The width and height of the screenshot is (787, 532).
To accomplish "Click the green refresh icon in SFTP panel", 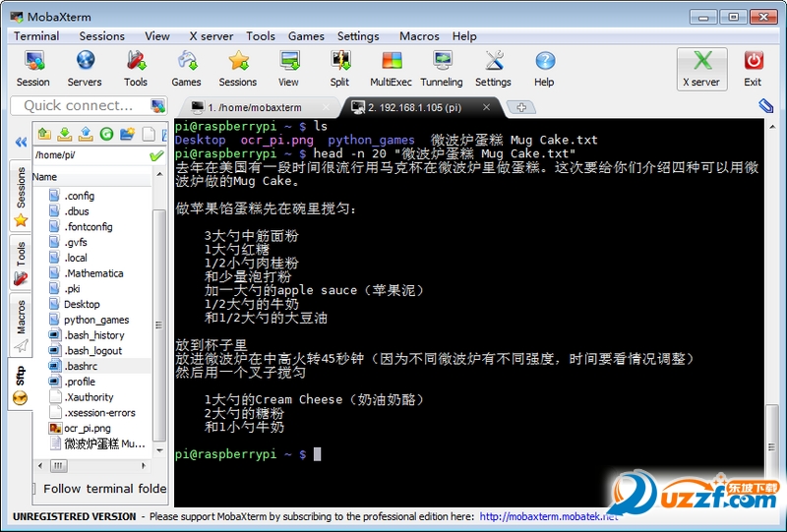I will [106, 134].
